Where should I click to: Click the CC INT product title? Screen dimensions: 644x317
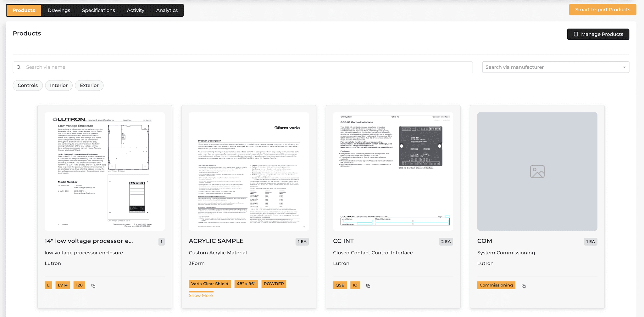pos(343,241)
